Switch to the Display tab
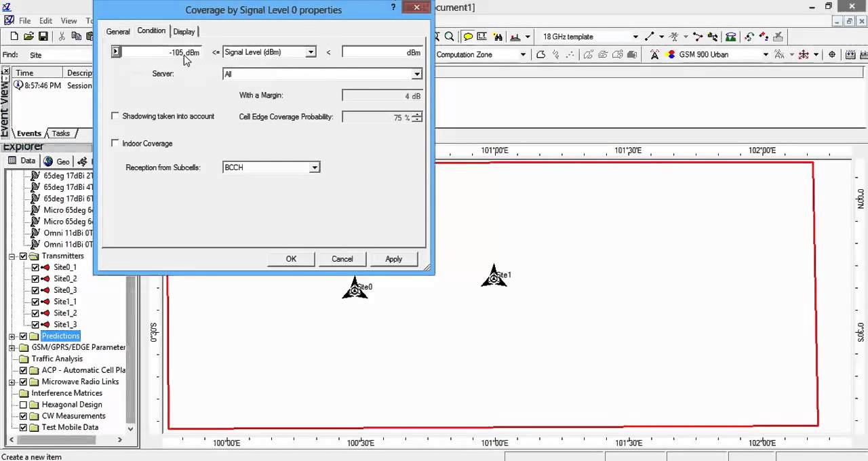This screenshot has width=868, height=461. click(x=184, y=31)
